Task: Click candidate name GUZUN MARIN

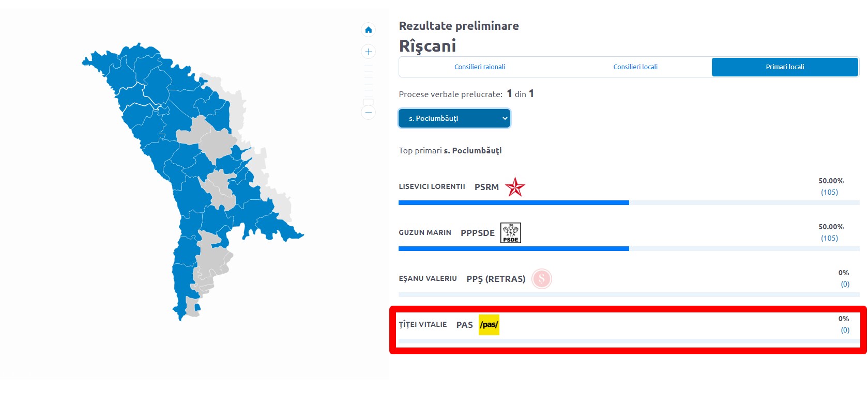Action: tap(424, 233)
